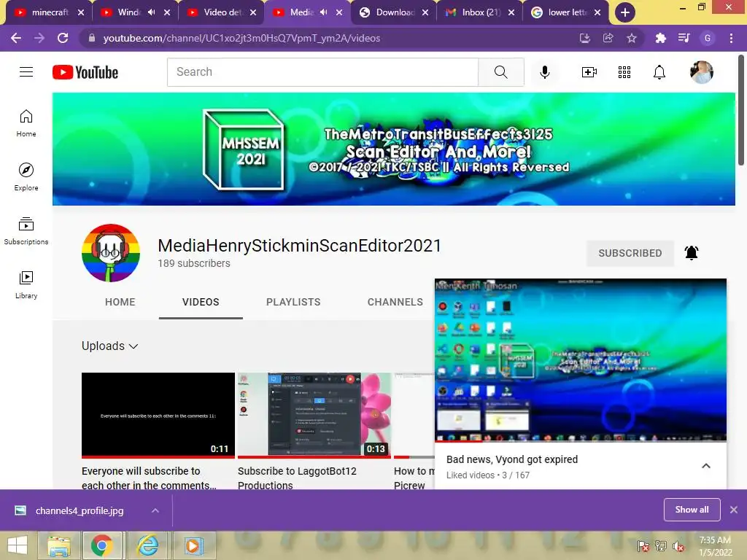This screenshot has width=747, height=560.
Task: Focus the YouTube Search input field
Action: [322, 72]
